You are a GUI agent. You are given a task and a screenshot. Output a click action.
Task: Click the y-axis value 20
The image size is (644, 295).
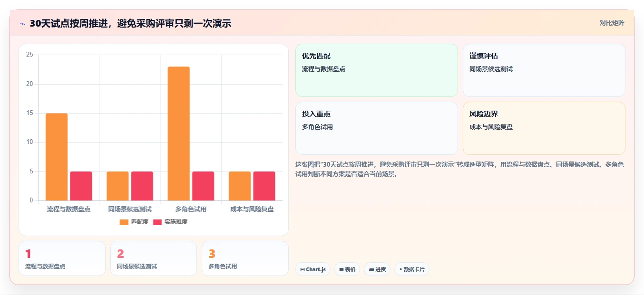(29, 84)
